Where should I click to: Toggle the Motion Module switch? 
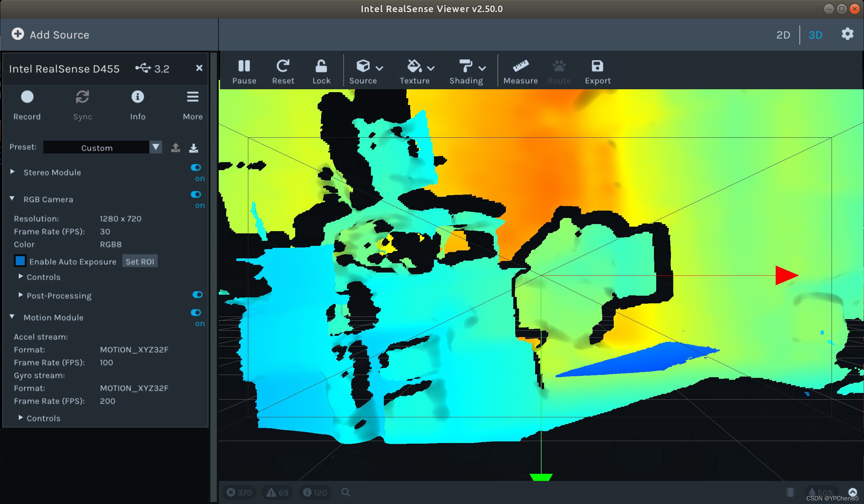tap(196, 312)
